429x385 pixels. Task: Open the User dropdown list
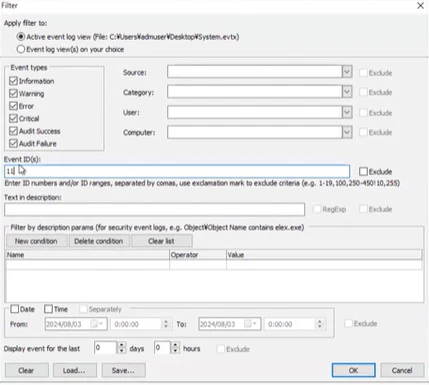pos(347,112)
